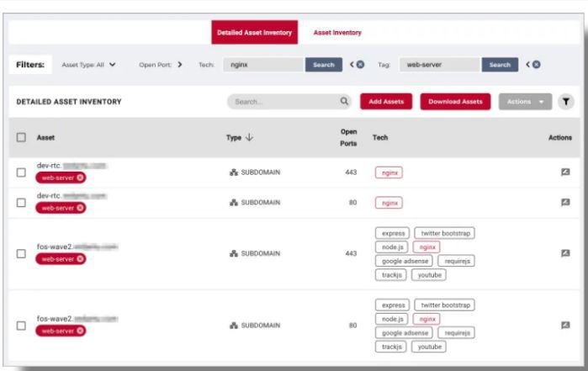Click SUBDOMAIN text in dev-rtc 443 row
This screenshot has width=588, height=371.
click(260, 172)
